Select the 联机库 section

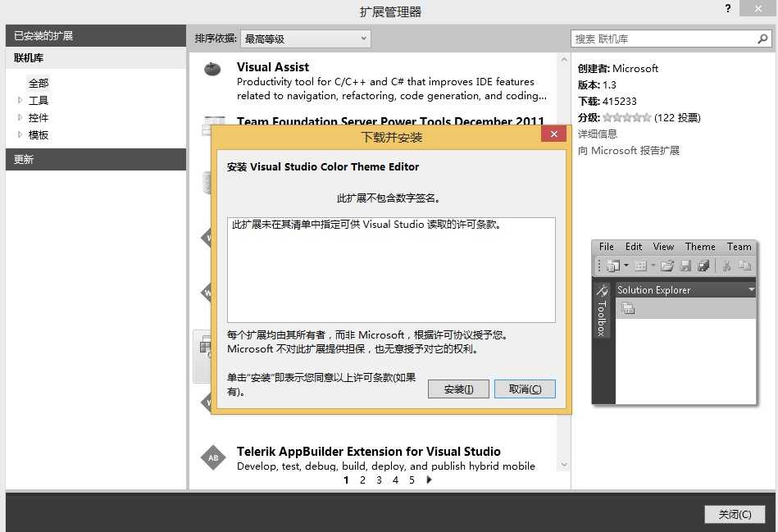pos(96,58)
